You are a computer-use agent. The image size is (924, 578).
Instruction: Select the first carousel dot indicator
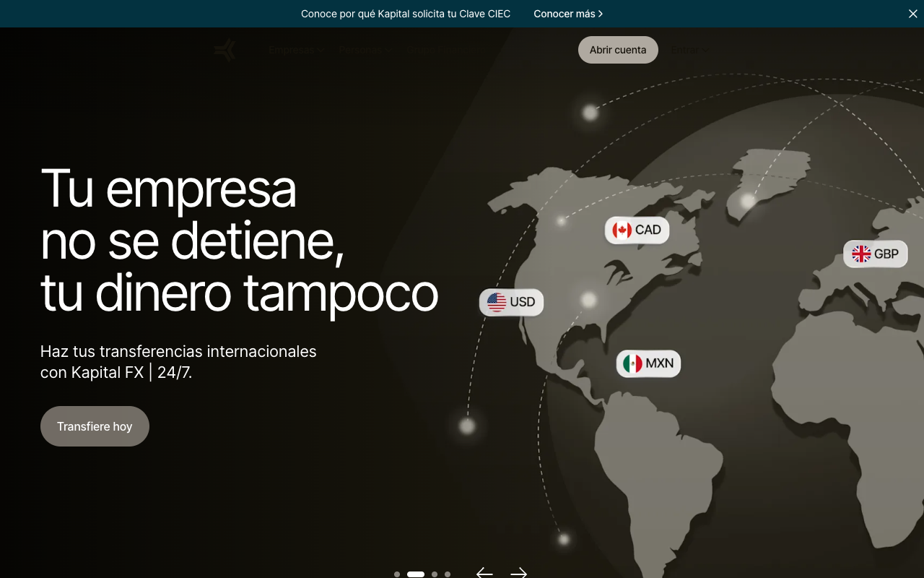coord(397,574)
